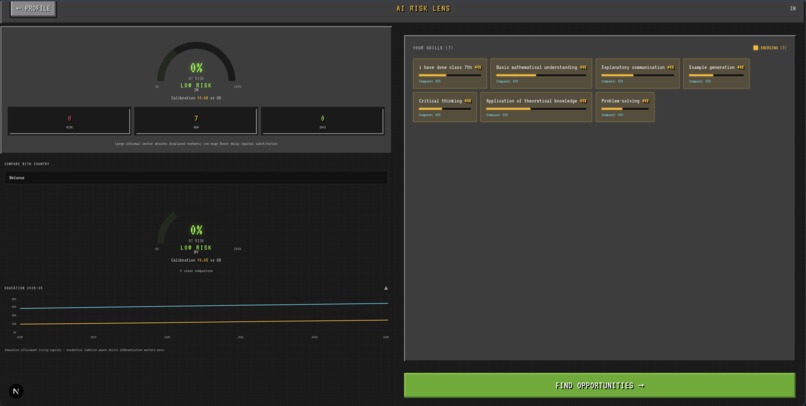Screen dimensions: 806x406
Task: Click the green 0 stat box
Action: pyautogui.click(x=322, y=121)
